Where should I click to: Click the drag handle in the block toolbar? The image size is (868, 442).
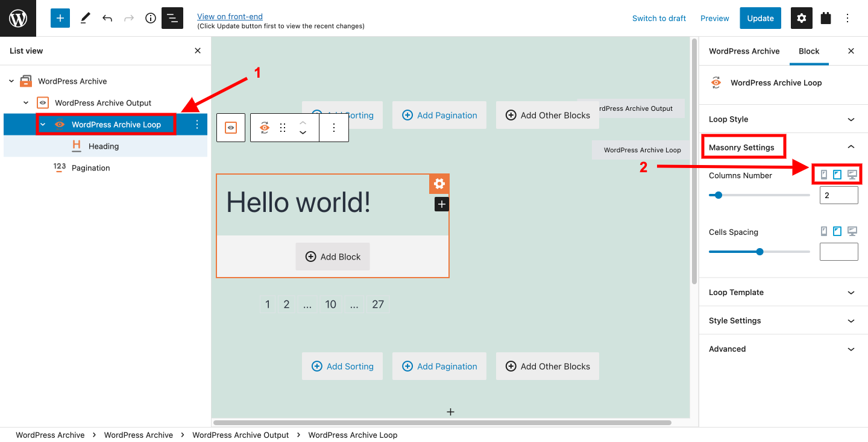(283, 128)
